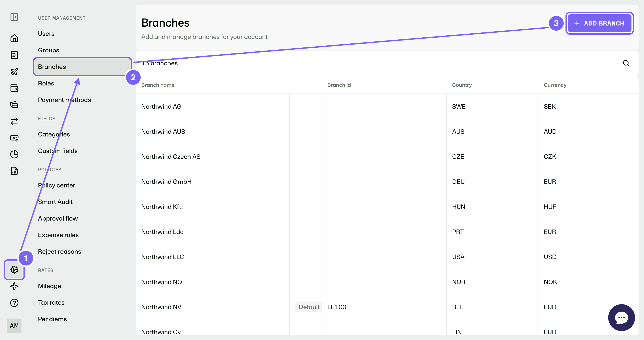Open the reports document icon
This screenshot has height=340, width=644.
pos(14,171)
